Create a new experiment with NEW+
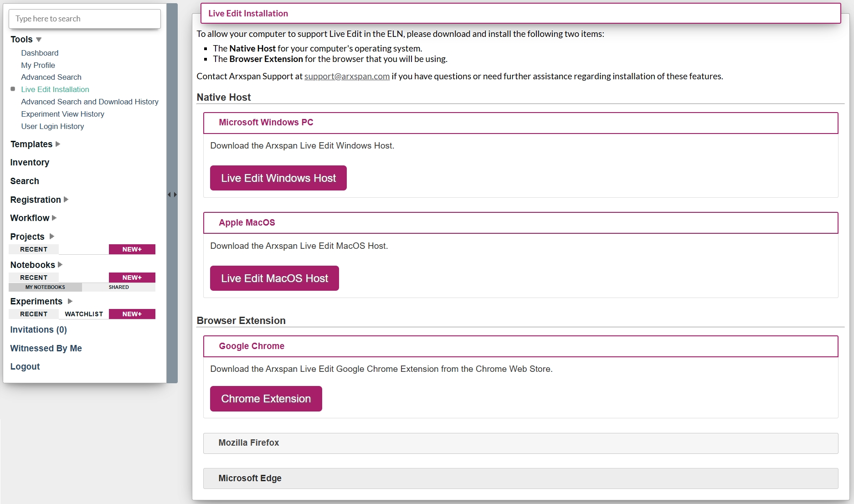The image size is (854, 504). click(x=132, y=314)
